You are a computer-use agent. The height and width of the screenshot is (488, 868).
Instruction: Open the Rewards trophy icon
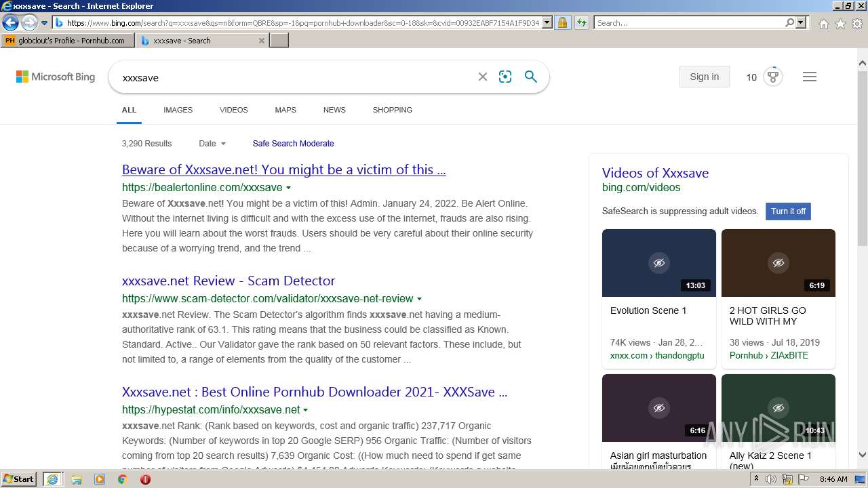click(773, 77)
